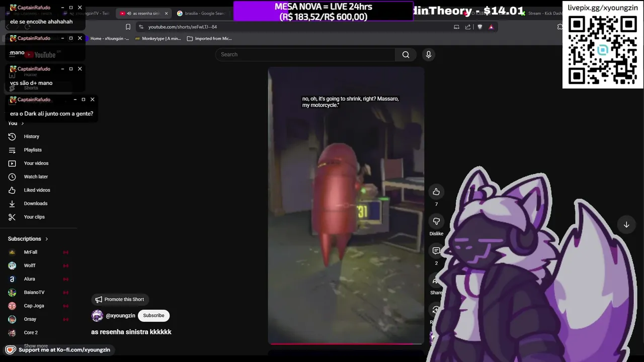Image resolution: width=644 pixels, height=362 pixels.
Task: Open the Short's comments
Action: pyautogui.click(x=436, y=250)
